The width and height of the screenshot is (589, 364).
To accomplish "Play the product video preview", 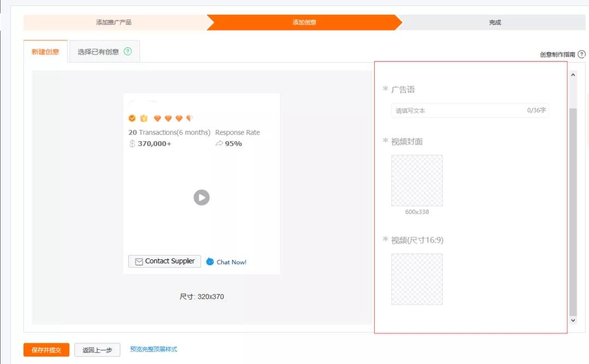I will pos(201,197).
